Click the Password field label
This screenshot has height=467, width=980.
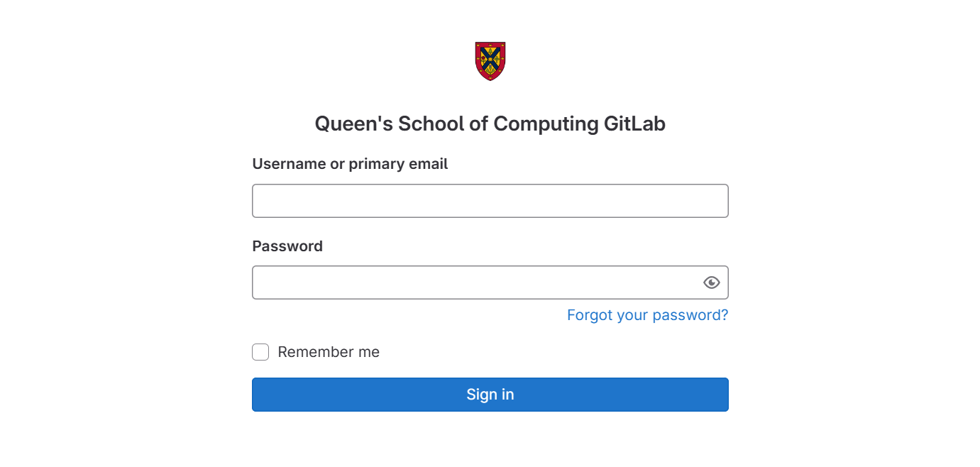[287, 246]
